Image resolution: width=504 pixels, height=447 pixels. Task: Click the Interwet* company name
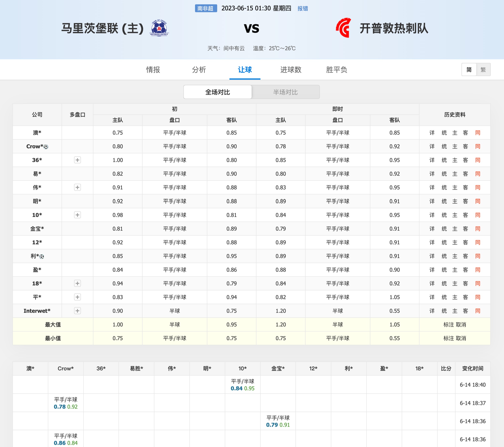[x=37, y=311]
